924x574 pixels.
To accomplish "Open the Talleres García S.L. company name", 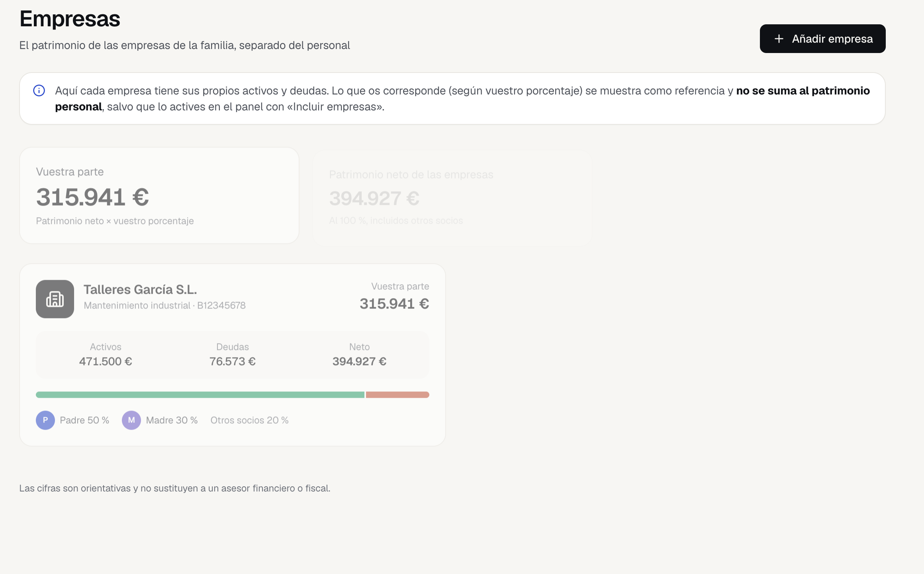I will tap(140, 289).
